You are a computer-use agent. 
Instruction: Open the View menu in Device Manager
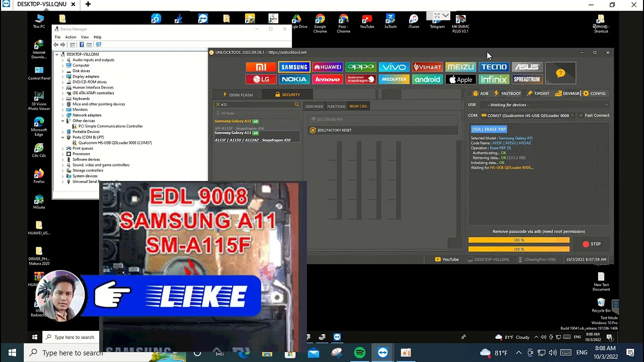(85, 37)
